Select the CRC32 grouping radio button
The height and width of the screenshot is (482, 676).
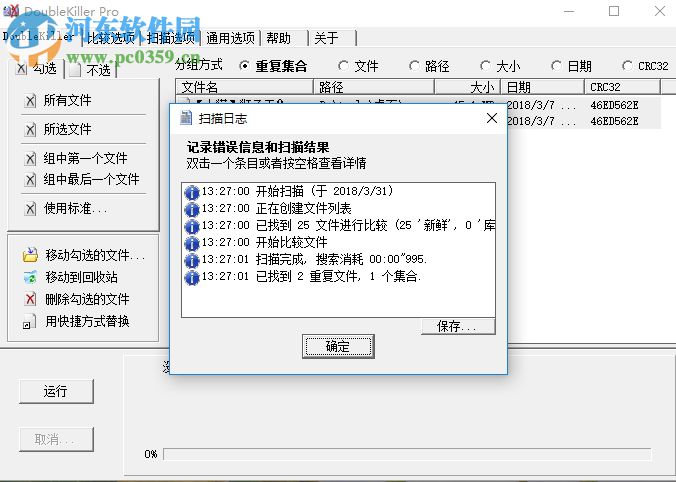(x=627, y=66)
